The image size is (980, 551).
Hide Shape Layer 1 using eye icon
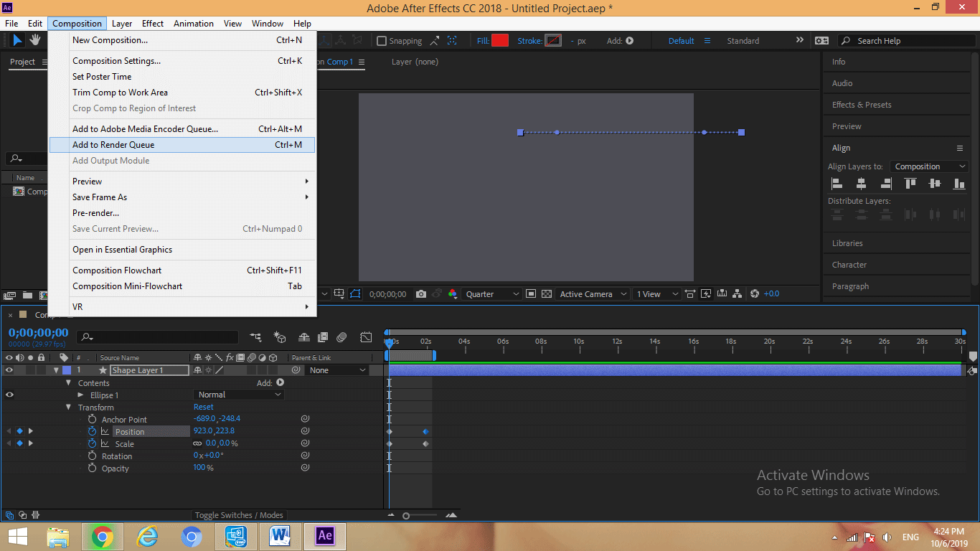(x=9, y=370)
